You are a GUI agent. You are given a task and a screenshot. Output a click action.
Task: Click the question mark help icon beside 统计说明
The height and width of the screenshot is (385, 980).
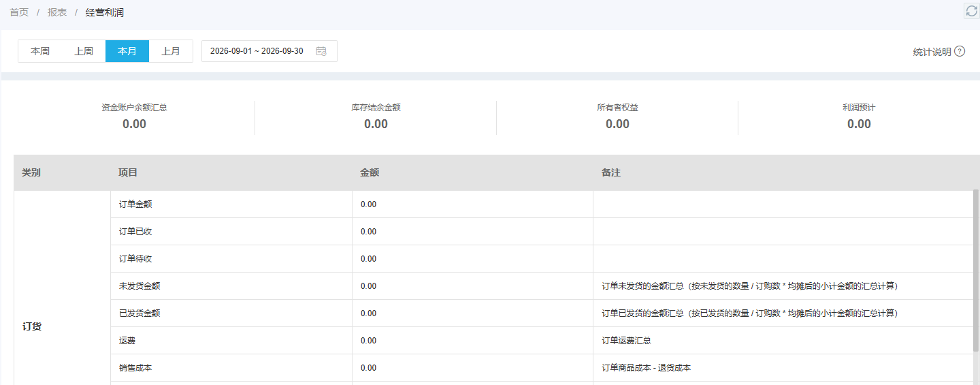click(x=960, y=51)
